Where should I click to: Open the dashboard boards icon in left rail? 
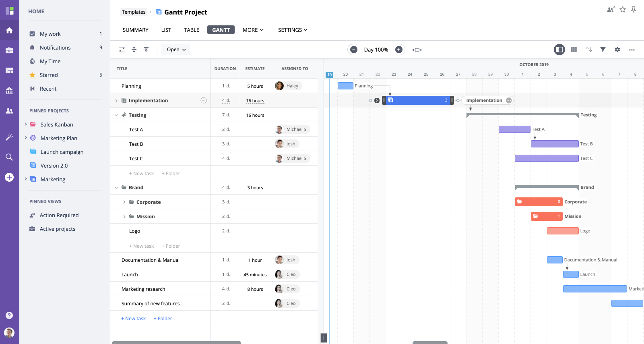pos(9,70)
